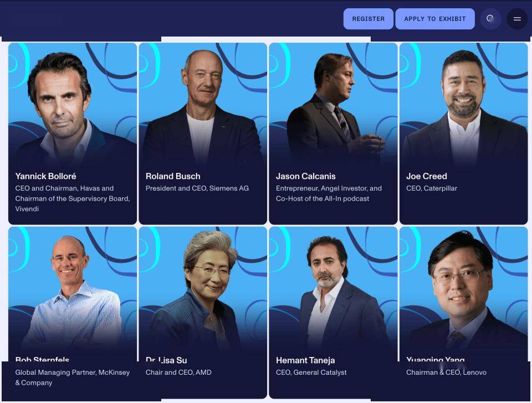Select Joe Creed's portrait image
The height and width of the screenshot is (403, 532).
coord(463,105)
